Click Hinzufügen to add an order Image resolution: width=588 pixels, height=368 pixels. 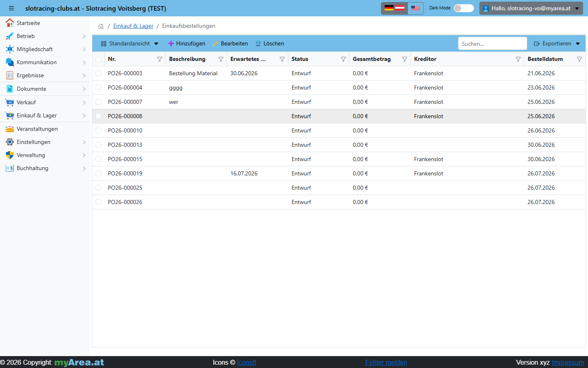(x=187, y=43)
